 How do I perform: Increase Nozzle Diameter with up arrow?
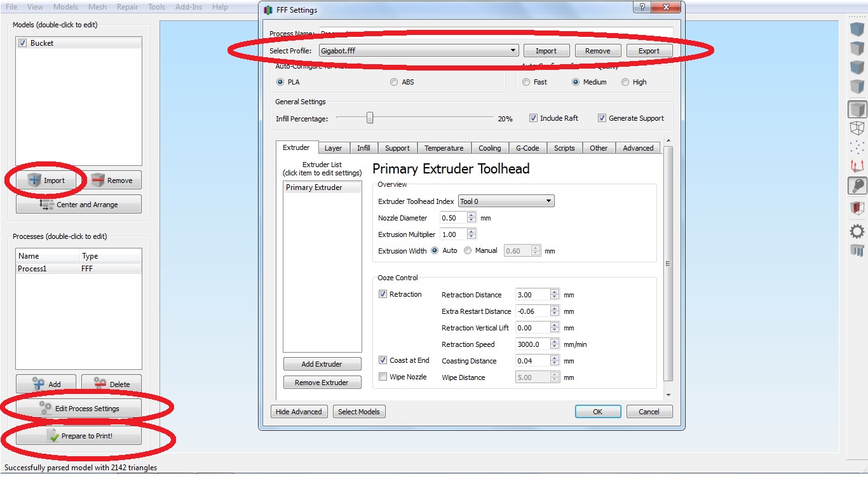pos(471,215)
